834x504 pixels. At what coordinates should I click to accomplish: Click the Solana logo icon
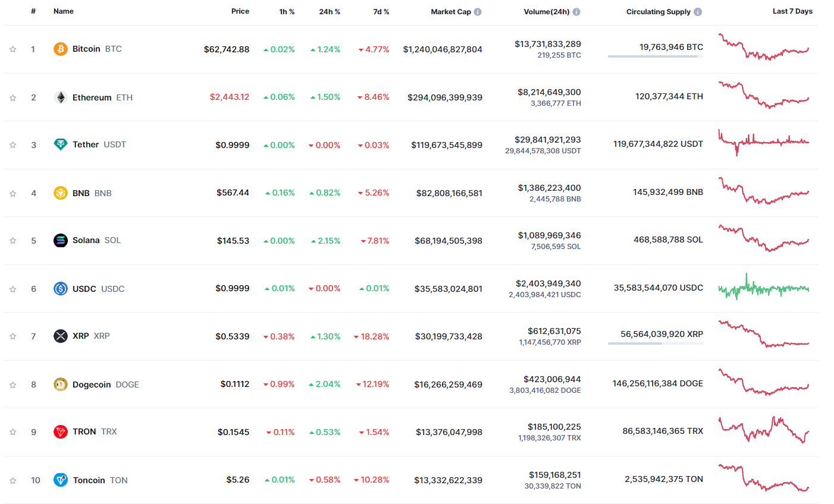61,240
